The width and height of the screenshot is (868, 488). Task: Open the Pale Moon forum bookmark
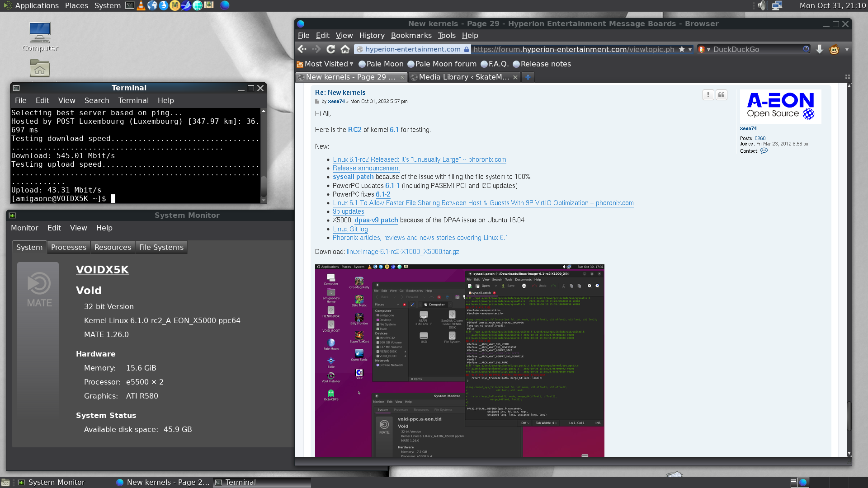[x=442, y=64]
